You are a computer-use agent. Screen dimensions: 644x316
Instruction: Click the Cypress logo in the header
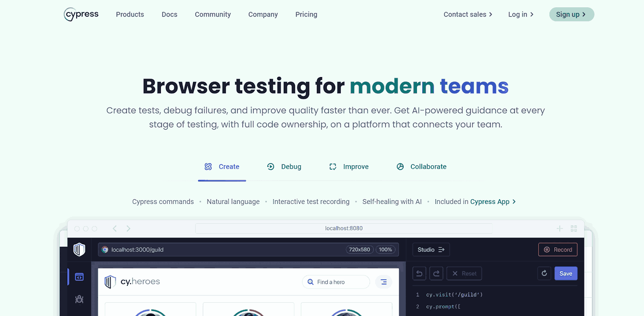point(81,15)
